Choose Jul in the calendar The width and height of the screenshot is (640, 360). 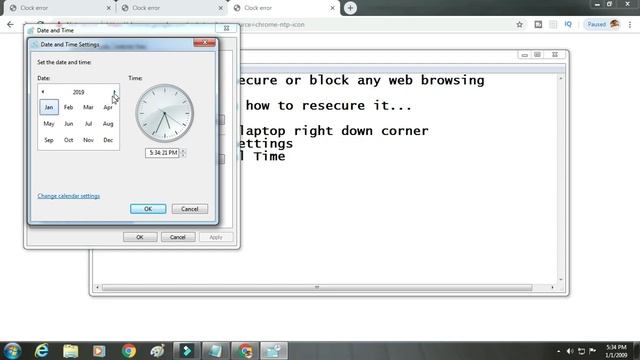tap(88, 124)
